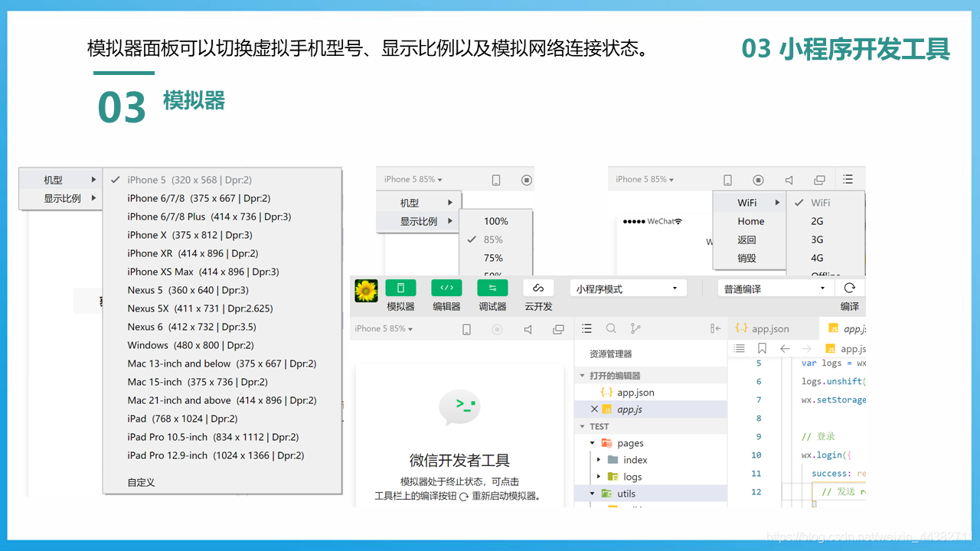Select the 100% display ratio
This screenshot has width=980, height=551.
[495, 221]
